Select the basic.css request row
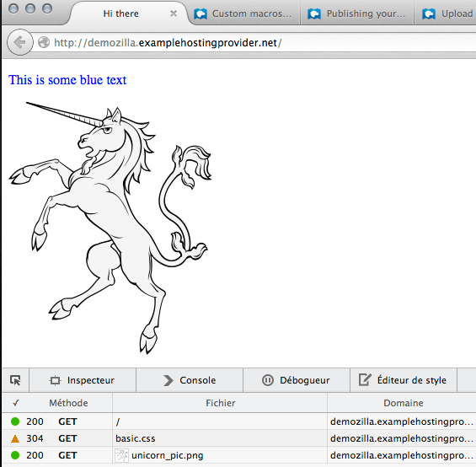 tap(239, 438)
